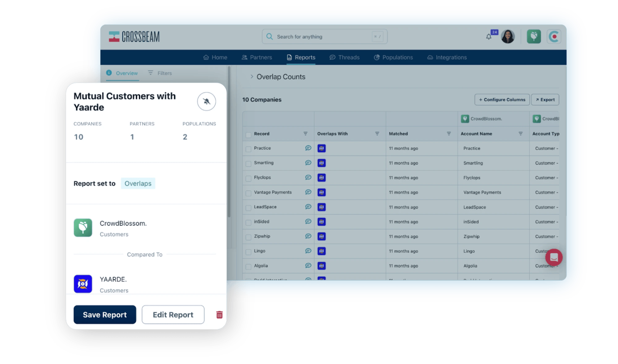Click the Edit Report button

pyautogui.click(x=173, y=315)
